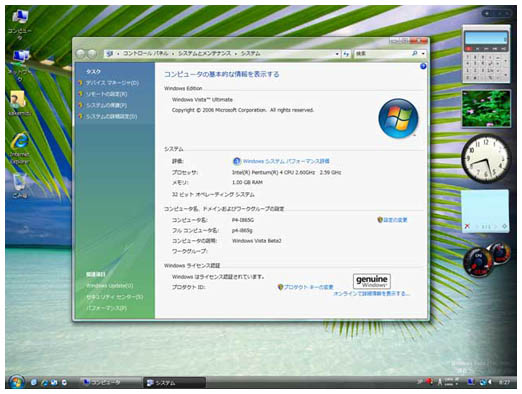The image size is (522, 394).
Task: Click the Windows Vista Beta2 description text
Action: [x=256, y=241]
